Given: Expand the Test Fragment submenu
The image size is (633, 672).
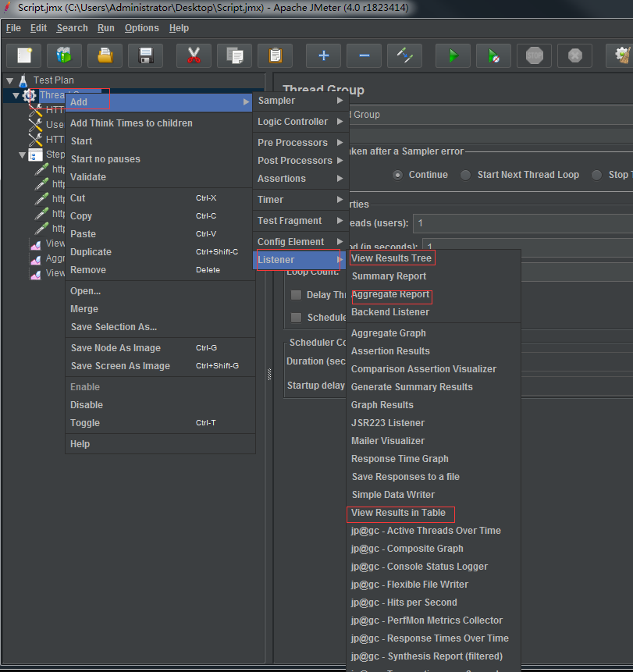Looking at the screenshot, I should coord(300,221).
